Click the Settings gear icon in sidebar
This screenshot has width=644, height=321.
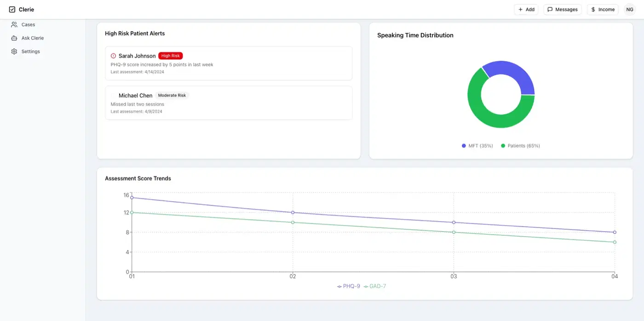click(14, 51)
